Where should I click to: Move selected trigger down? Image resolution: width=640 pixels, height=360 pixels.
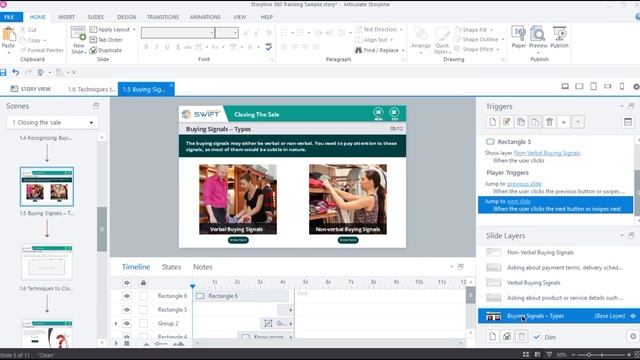(x=578, y=122)
